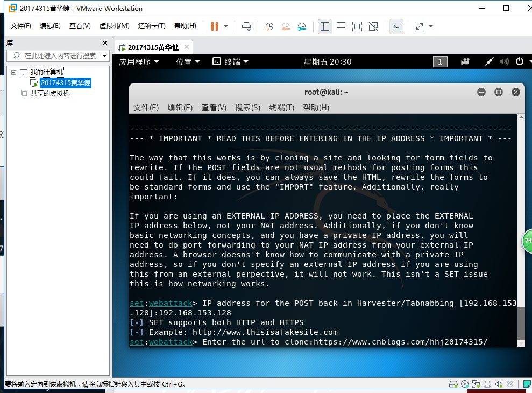Open the Kali 位置 places menu
Screen dimensions: 532x393
click(x=188, y=62)
